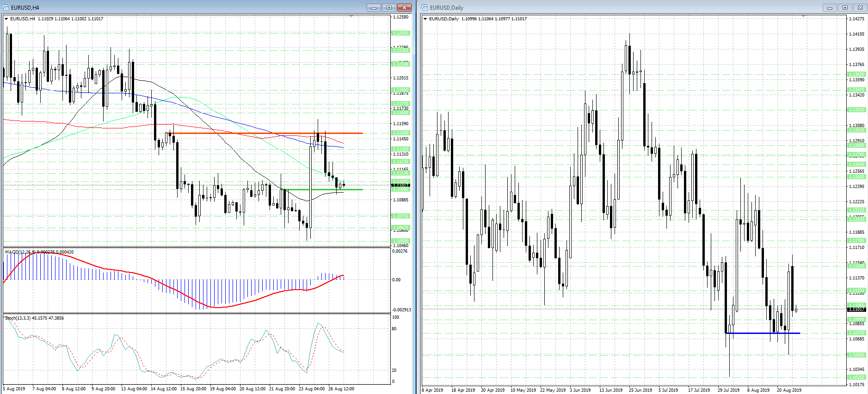This screenshot has height=394, width=868.
Task: Maximize the EURUSD,H4 chart window
Action: 389,7
